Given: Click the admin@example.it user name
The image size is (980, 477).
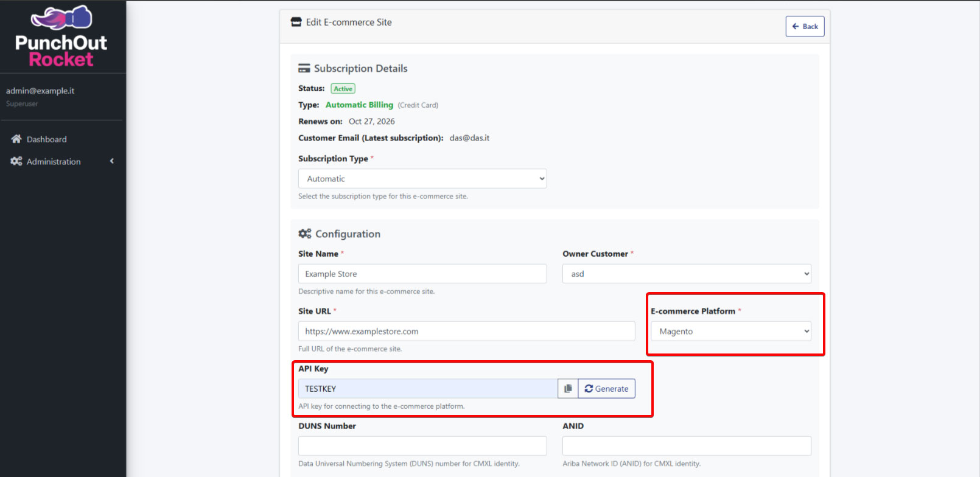Looking at the screenshot, I should [40, 91].
